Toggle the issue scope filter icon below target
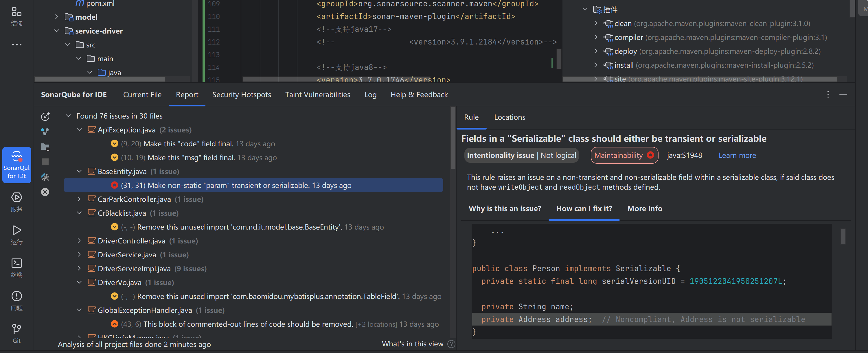 (45, 131)
